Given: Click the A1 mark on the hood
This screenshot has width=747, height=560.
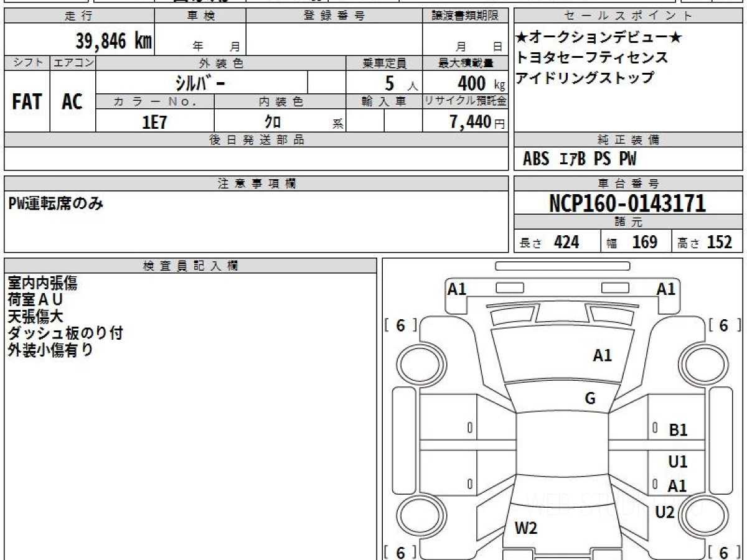Looking at the screenshot, I should (603, 356).
